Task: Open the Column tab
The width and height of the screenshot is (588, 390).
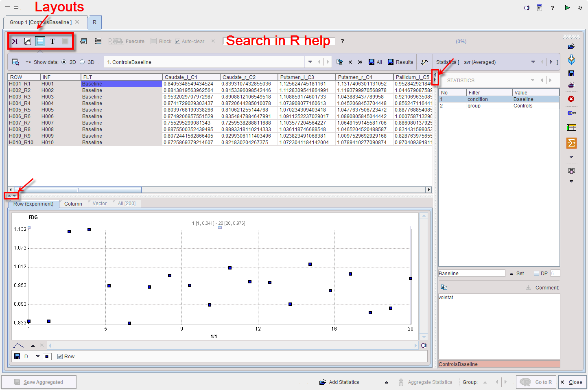Action: [73, 204]
